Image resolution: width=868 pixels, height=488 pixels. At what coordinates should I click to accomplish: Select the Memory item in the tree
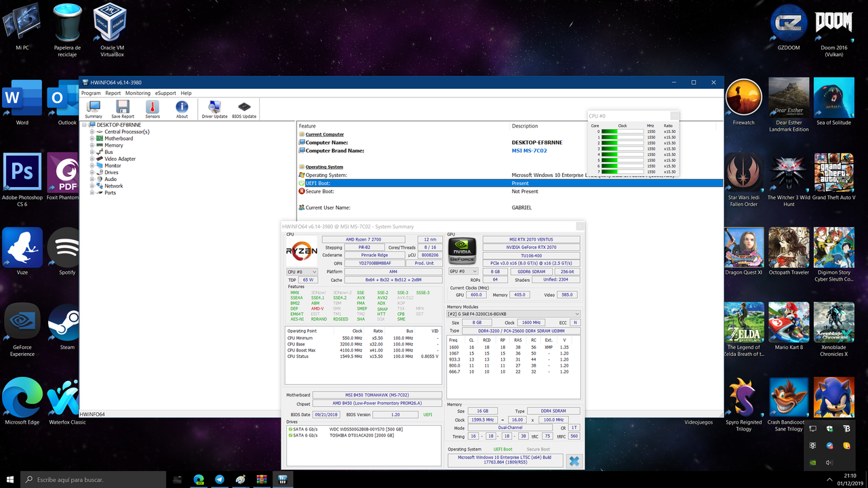[x=114, y=145]
